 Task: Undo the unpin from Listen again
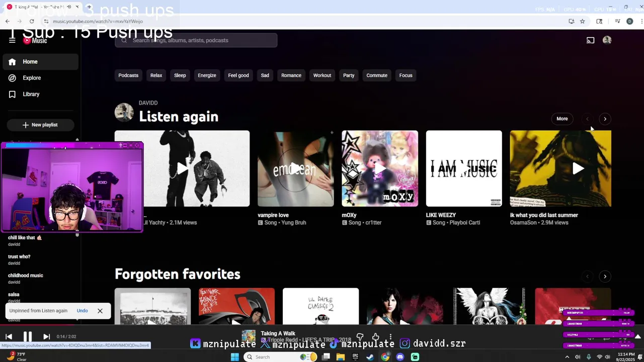click(82, 311)
